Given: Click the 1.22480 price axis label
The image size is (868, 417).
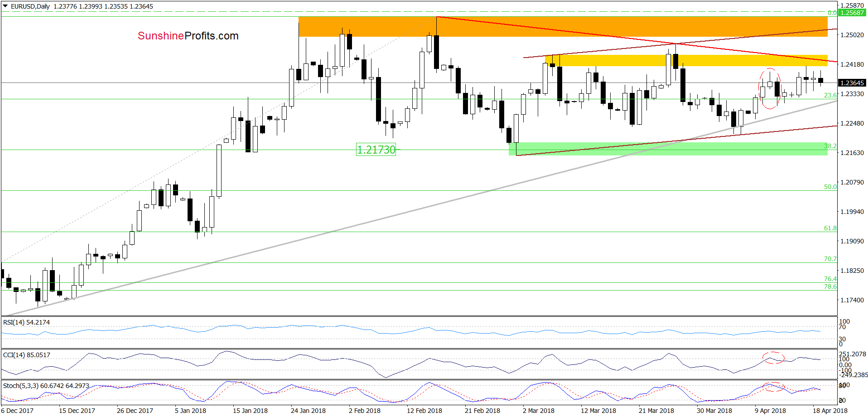Looking at the screenshot, I should pyautogui.click(x=852, y=123).
